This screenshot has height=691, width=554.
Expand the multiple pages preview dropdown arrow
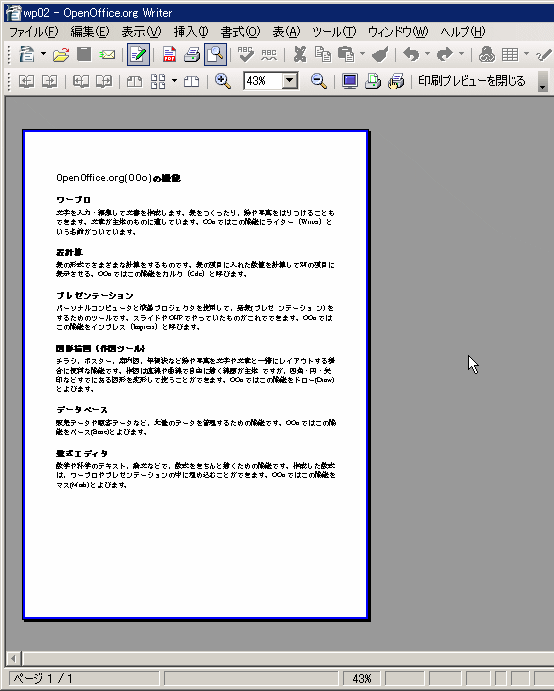coord(175,81)
